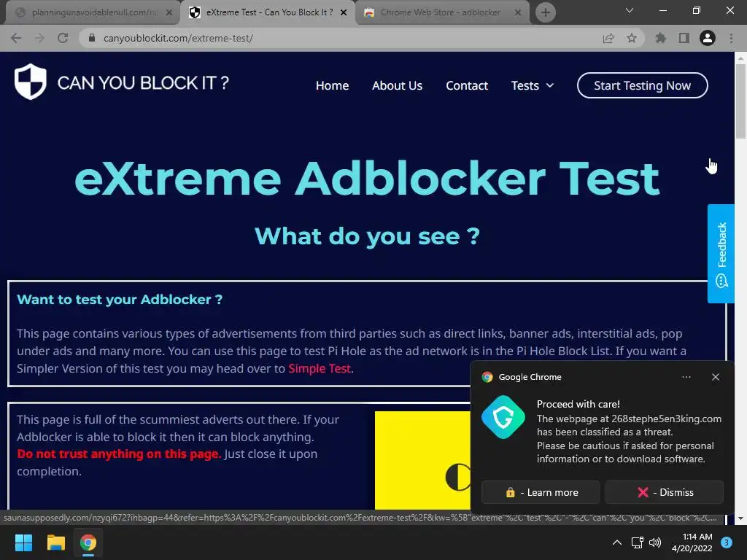The height and width of the screenshot is (560, 747).
Task: Open the Extensions puzzle-piece menu
Action: tap(661, 38)
